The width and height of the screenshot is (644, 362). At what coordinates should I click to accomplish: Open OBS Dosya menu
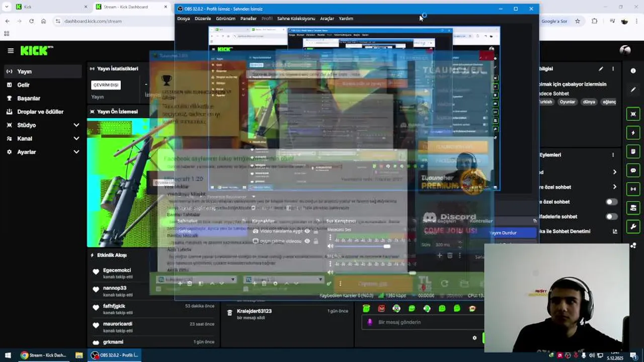click(184, 19)
